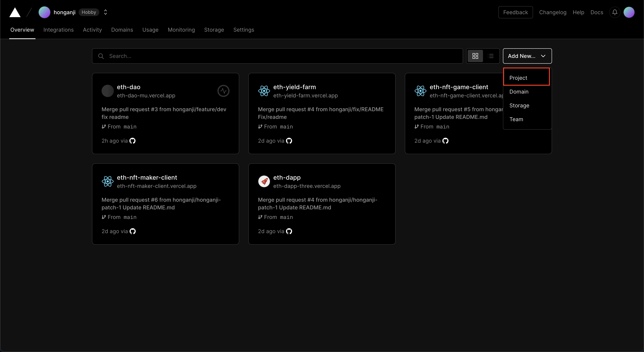Switch to the Domains tab
This screenshot has height=352, width=644.
[122, 30]
